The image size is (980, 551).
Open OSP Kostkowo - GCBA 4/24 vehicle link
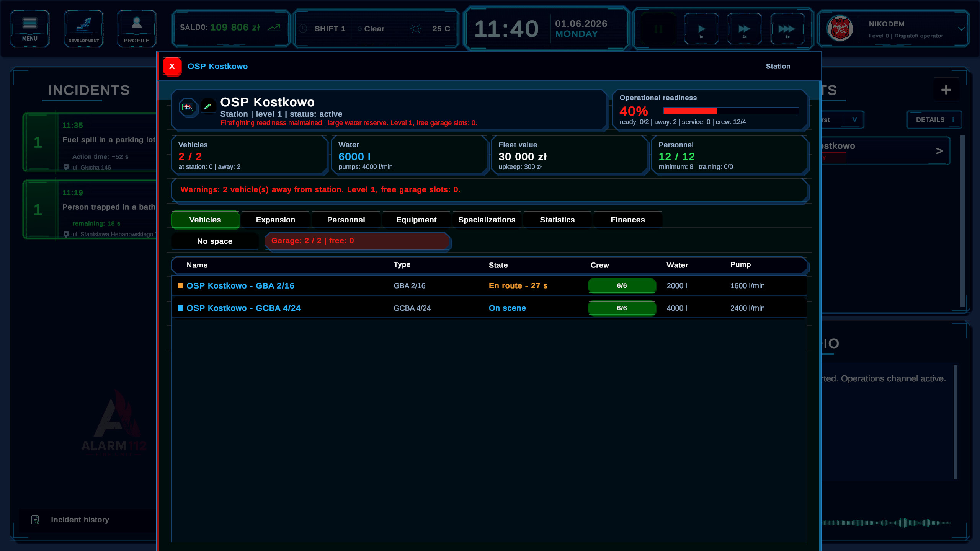[243, 308]
